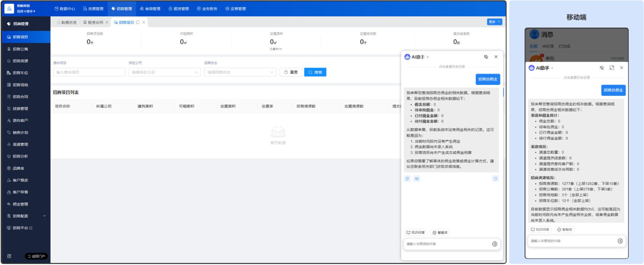Switch to 资源管理 in the top menu
This screenshot has height=265, width=644.
pyautogui.click(x=93, y=9)
